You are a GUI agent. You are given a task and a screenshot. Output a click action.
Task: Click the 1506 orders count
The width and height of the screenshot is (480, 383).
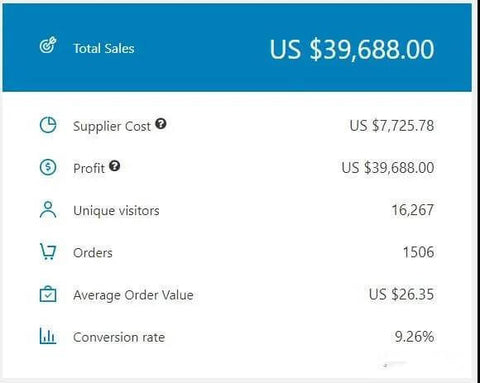(x=419, y=252)
